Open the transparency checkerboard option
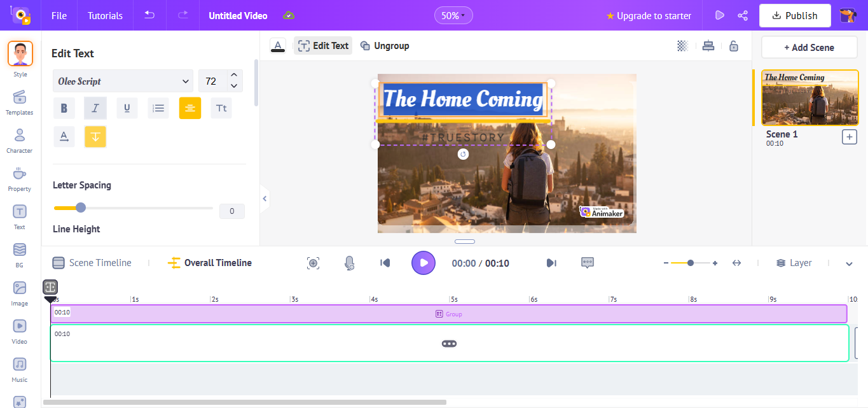Screen dimensions: 868x408 coord(682,46)
